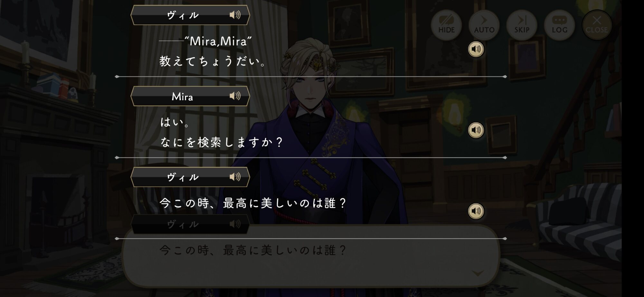Click the dimmed ヴィル name plate speaker
The image size is (644, 297).
235,224
